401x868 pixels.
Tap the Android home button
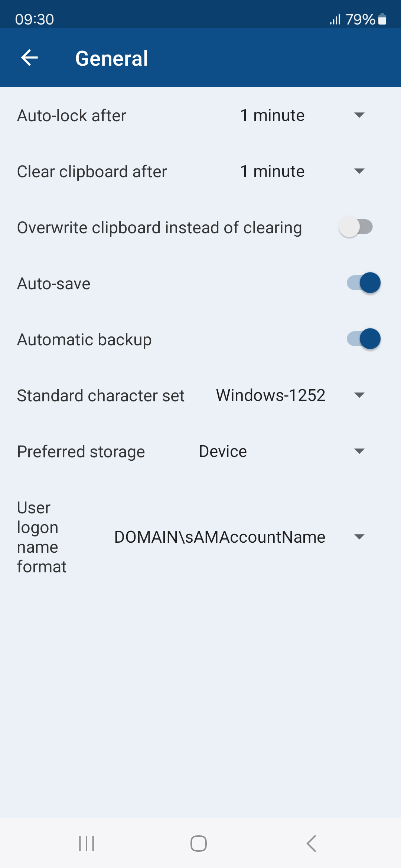(199, 844)
